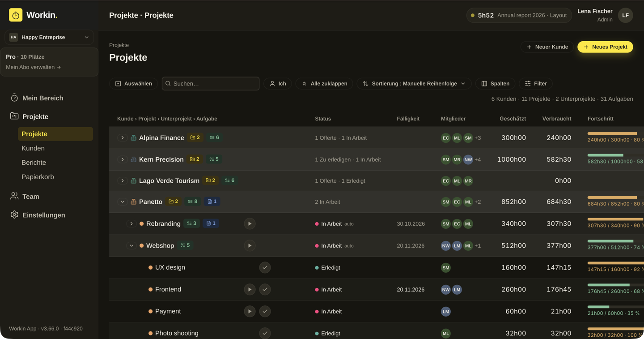644x339 pixels.
Task: Mark UX design task complete checkmark
Action: (265, 267)
